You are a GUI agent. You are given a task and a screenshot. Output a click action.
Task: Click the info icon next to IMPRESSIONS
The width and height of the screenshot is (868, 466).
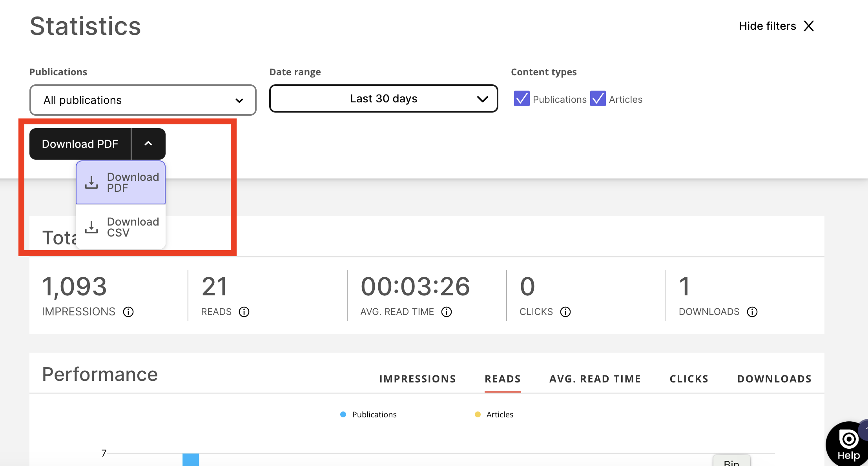pos(128,312)
